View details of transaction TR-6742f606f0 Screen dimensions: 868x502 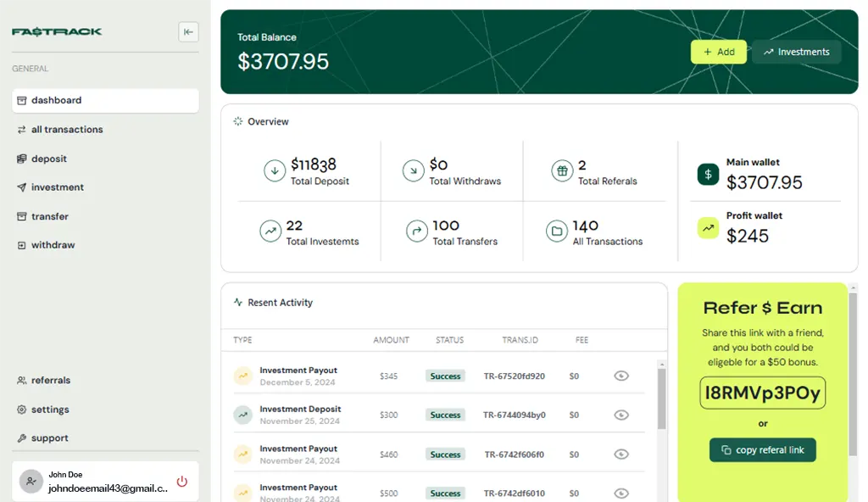point(621,455)
